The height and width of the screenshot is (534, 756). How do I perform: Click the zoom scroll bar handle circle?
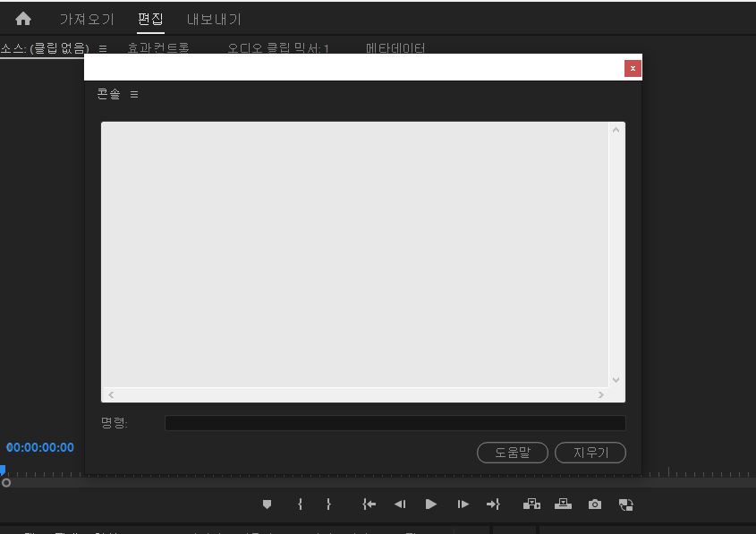coord(5,482)
